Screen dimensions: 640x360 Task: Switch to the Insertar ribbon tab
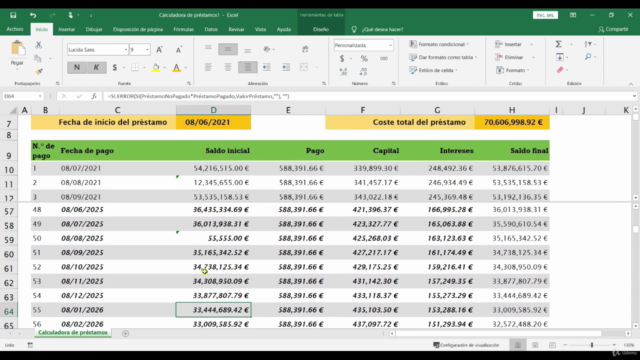pyautogui.click(x=67, y=29)
